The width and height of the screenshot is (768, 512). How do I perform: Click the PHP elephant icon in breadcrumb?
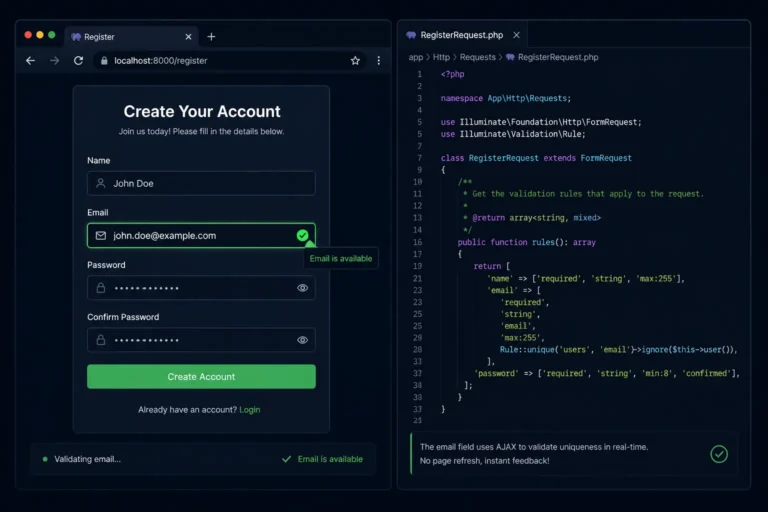pos(510,57)
